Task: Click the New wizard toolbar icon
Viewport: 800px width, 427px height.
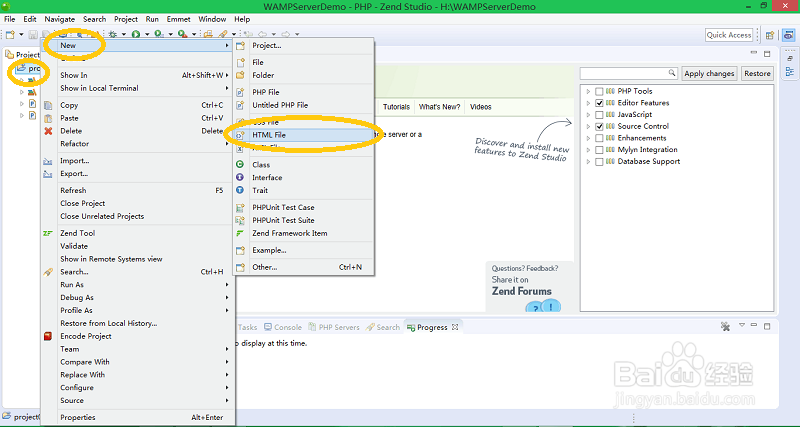Action: pos(10,34)
